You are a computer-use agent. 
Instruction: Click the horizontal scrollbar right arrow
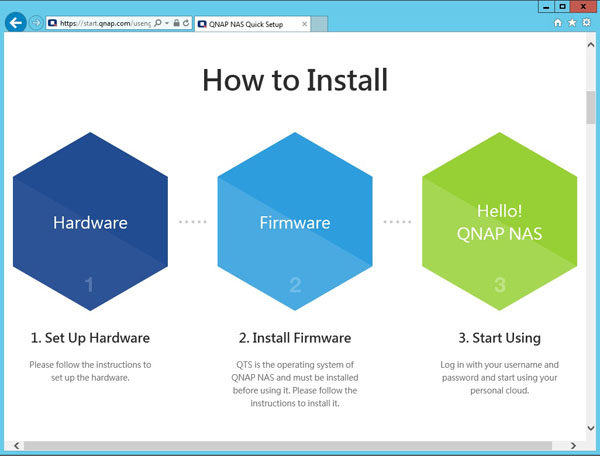point(573,446)
